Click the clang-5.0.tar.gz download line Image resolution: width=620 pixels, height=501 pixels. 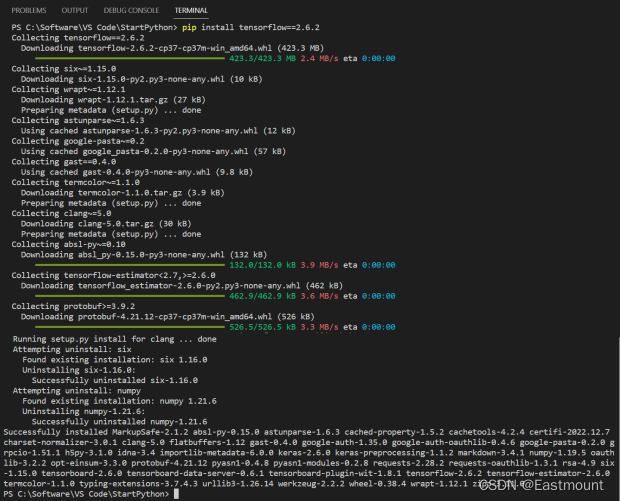coord(106,223)
